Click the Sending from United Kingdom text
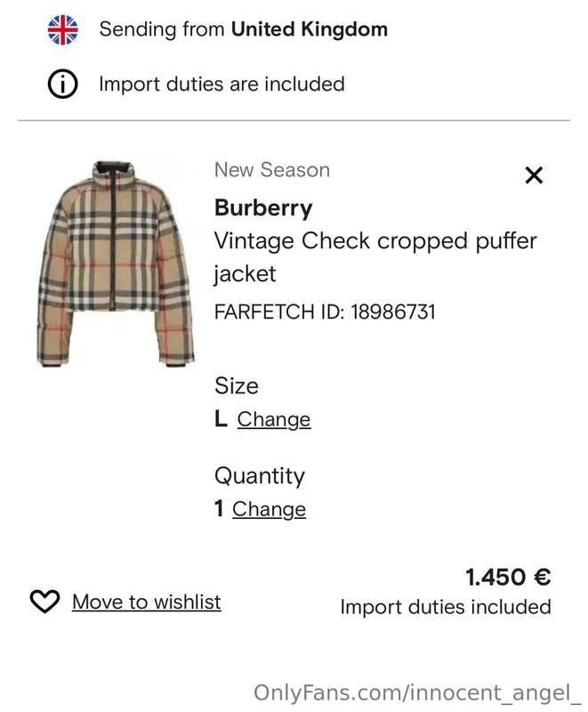 tap(243, 29)
